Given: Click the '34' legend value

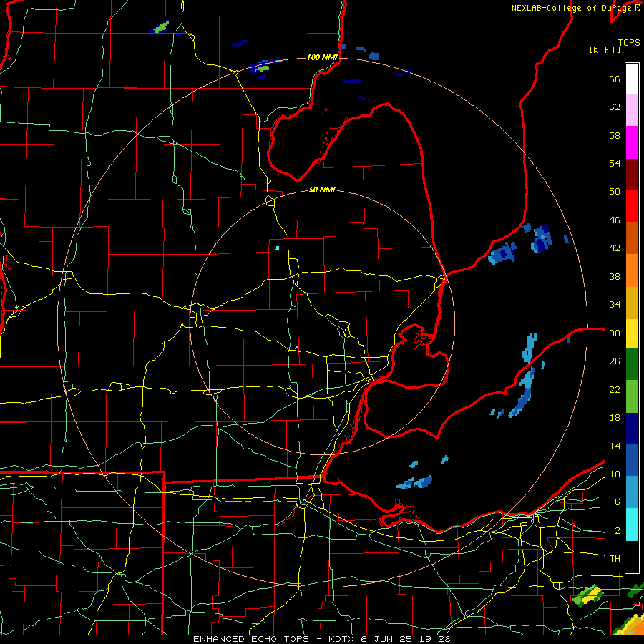Looking at the screenshot, I should coord(615,304).
